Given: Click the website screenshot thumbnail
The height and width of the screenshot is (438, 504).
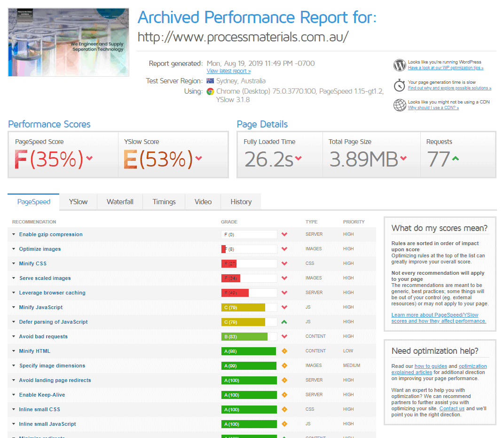Looking at the screenshot, I should 69,42.
